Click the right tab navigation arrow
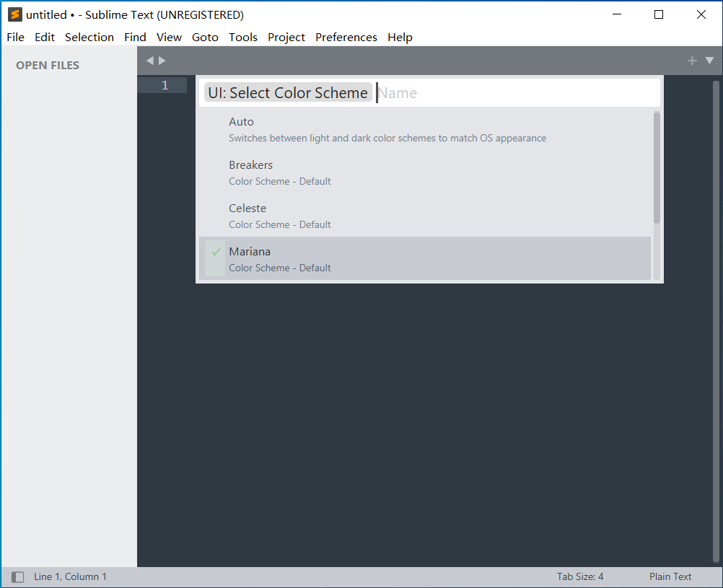723x588 pixels. pyautogui.click(x=160, y=61)
